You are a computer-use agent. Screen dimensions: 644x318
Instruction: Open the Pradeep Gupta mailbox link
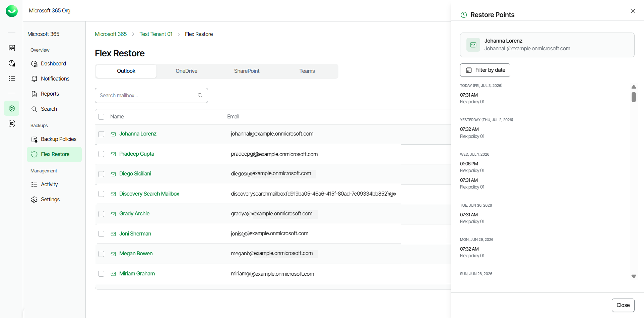(137, 154)
